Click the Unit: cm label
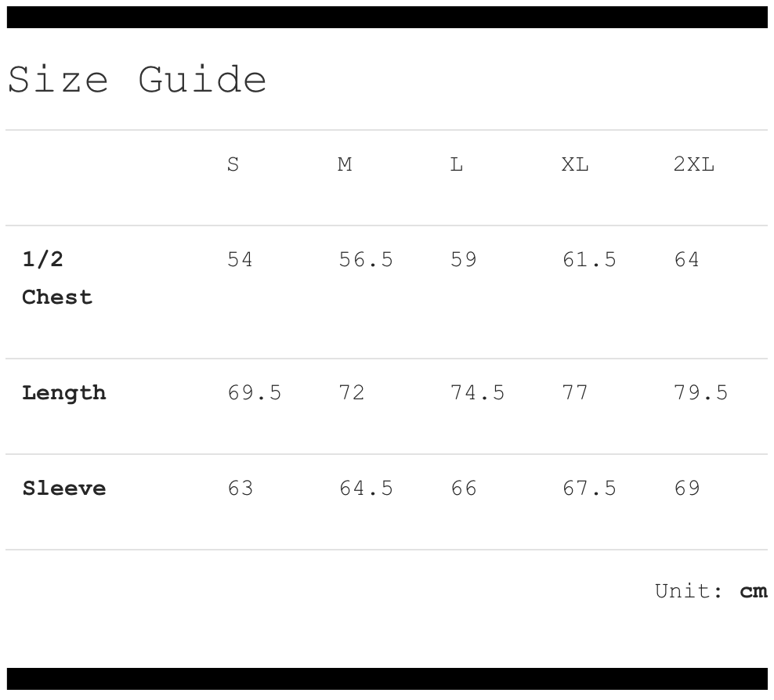This screenshot has width=774, height=700. pyautogui.click(x=711, y=591)
